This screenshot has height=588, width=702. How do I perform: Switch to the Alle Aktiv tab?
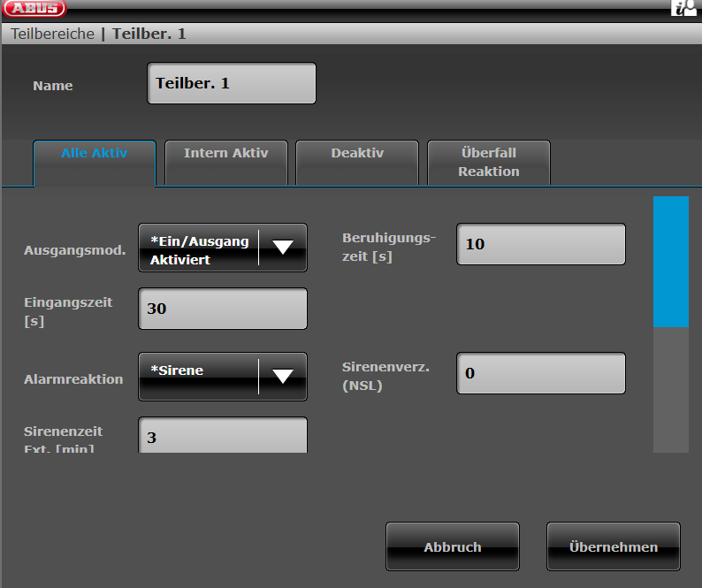coord(95,153)
